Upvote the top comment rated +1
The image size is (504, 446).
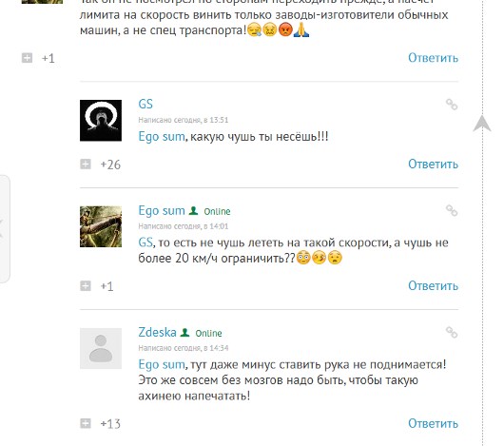coord(27,58)
